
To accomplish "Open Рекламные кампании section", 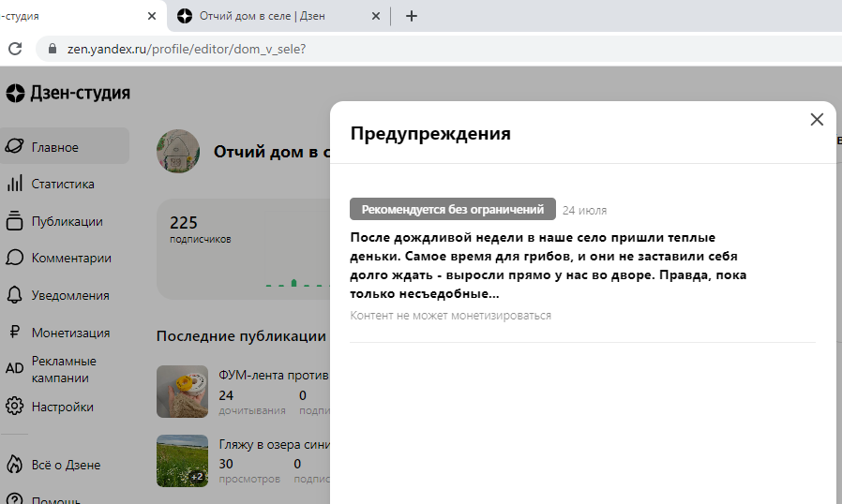I will tap(65, 369).
